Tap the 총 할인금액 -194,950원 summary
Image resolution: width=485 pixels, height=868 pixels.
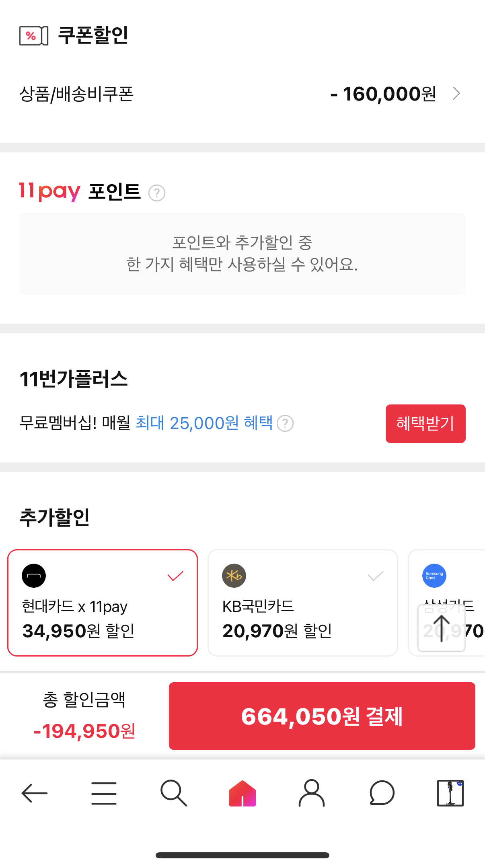[x=84, y=716]
